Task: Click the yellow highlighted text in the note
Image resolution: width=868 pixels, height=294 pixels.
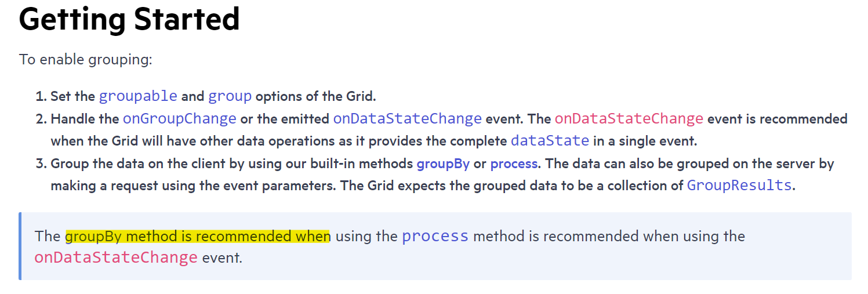Action: point(197,236)
